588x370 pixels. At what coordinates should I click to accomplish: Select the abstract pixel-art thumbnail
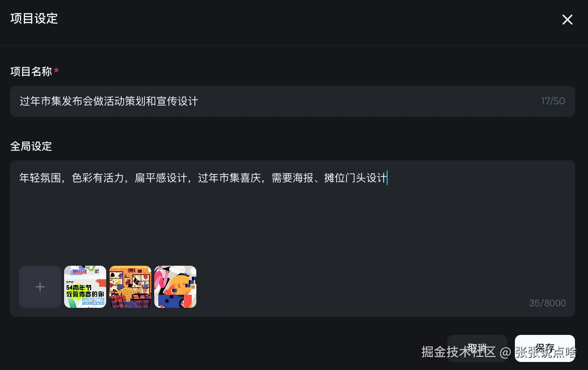coord(175,287)
